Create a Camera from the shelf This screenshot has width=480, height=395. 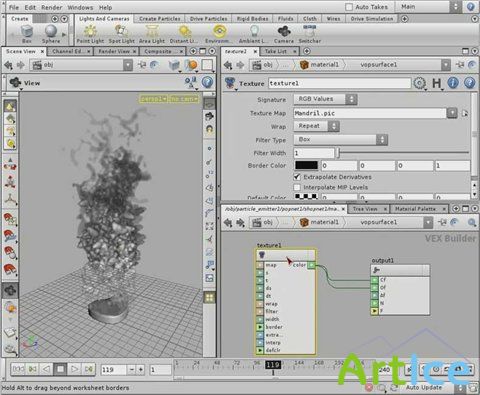tap(284, 35)
